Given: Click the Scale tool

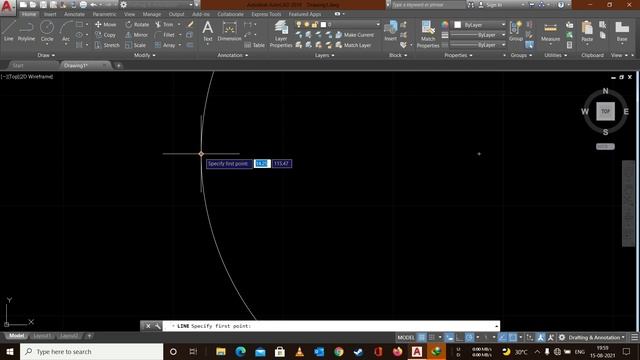Looking at the screenshot, I should (x=136, y=45).
